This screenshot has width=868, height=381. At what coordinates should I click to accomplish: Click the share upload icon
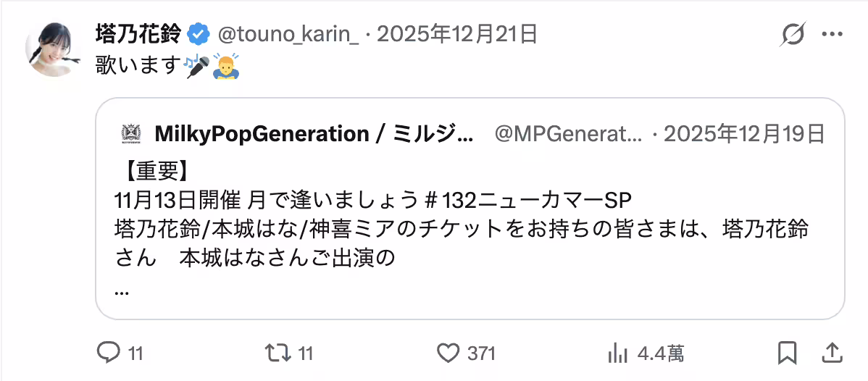833,353
